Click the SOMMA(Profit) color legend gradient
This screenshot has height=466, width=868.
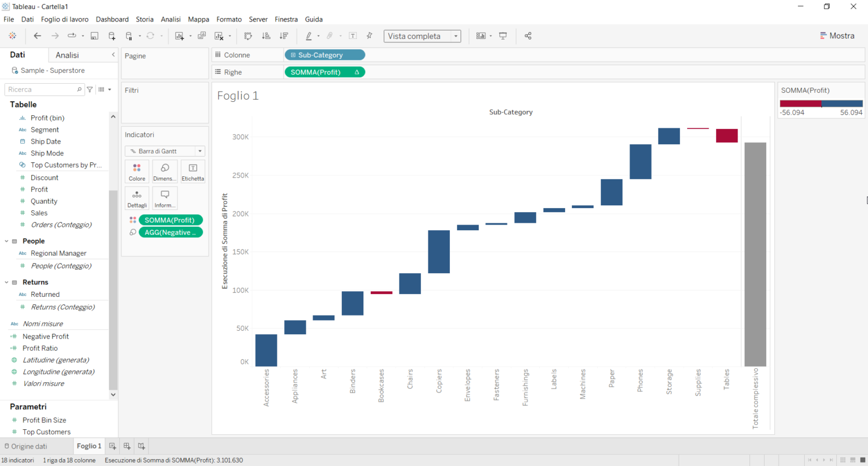[821, 103]
